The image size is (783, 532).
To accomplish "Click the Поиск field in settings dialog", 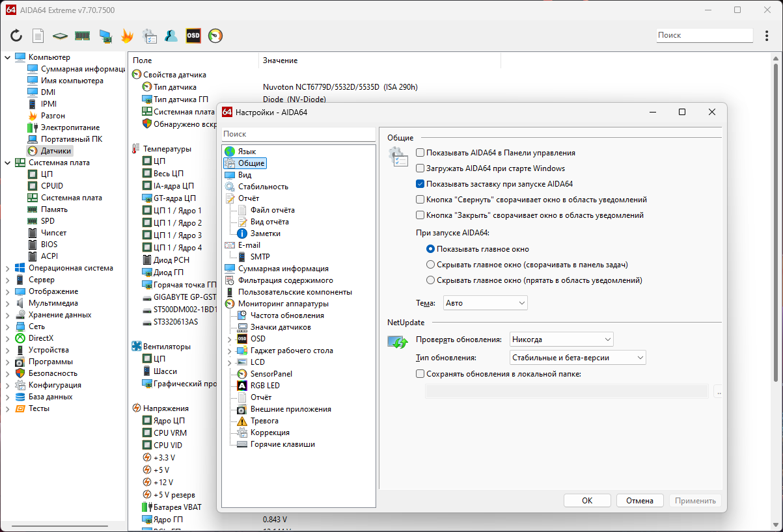I will coord(299,134).
